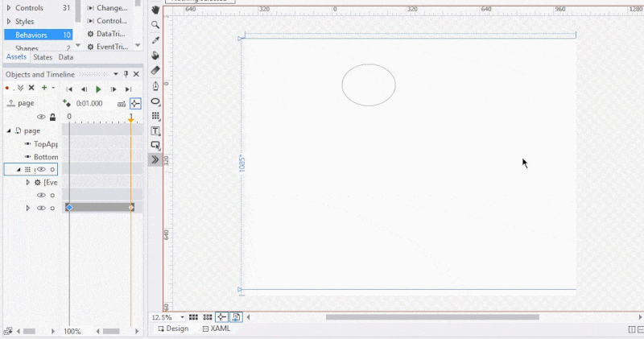Viewport: 644px width, 339px height.
Task: Select the Behaviors asset category
Action: click(38, 35)
